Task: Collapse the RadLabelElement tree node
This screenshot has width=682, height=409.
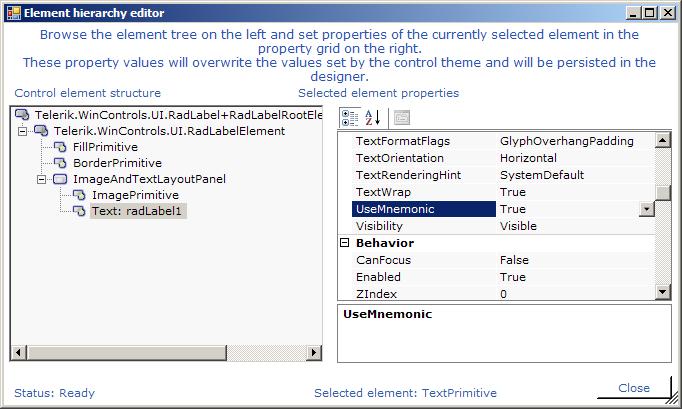Action: (x=22, y=131)
